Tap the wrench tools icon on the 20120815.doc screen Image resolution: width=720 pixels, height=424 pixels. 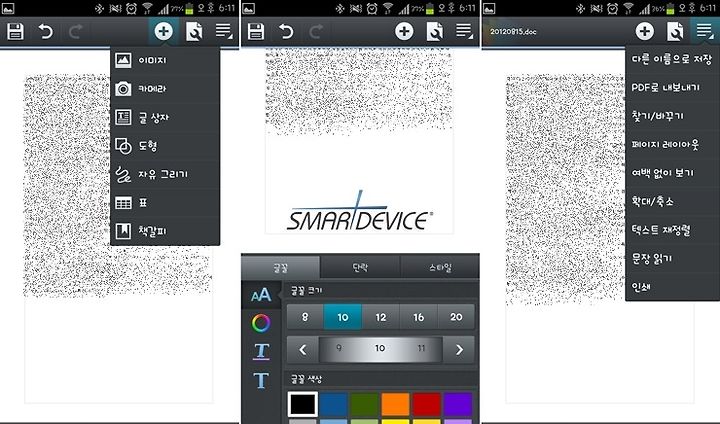click(x=675, y=32)
